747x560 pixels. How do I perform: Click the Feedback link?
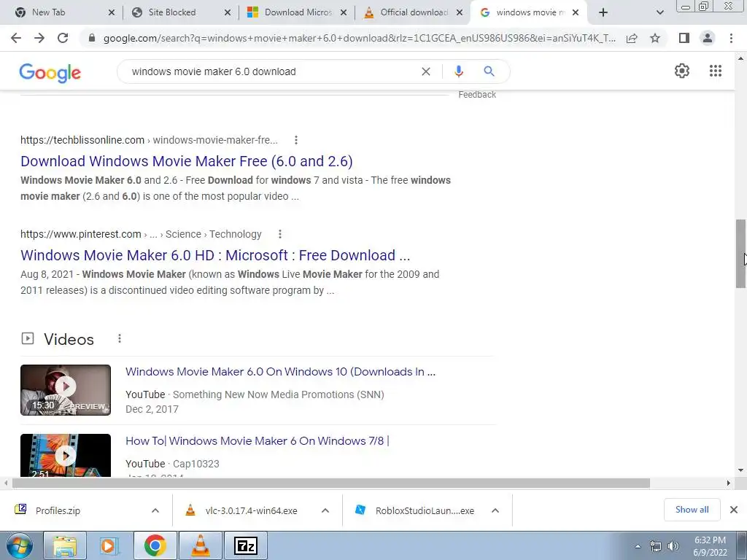[477, 95]
